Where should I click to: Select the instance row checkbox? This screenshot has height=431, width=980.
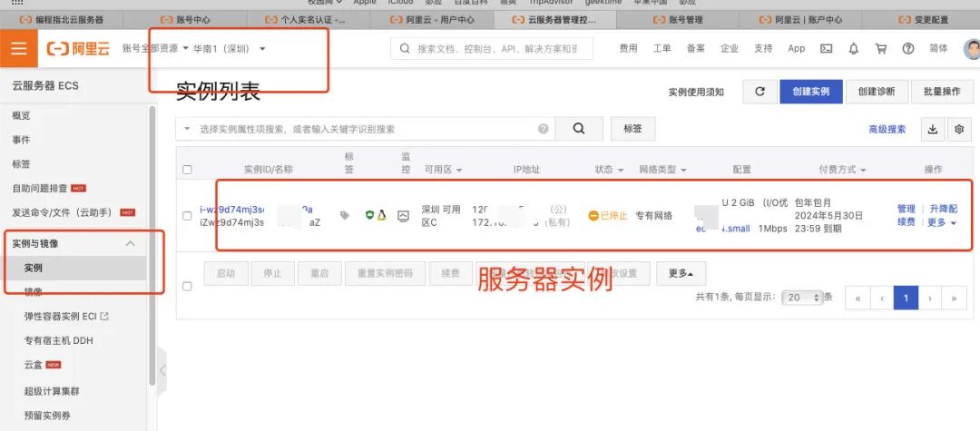[x=187, y=216]
